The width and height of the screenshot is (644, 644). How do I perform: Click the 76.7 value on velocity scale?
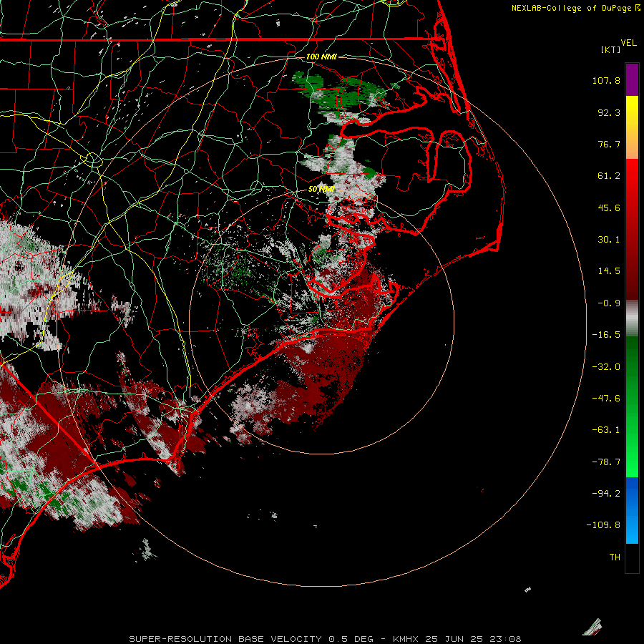pyautogui.click(x=609, y=144)
